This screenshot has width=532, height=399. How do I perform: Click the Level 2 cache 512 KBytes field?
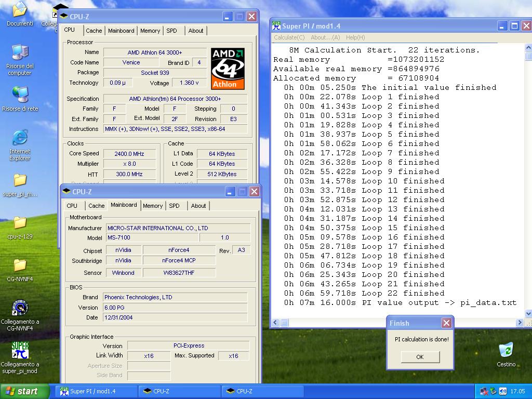(222, 174)
